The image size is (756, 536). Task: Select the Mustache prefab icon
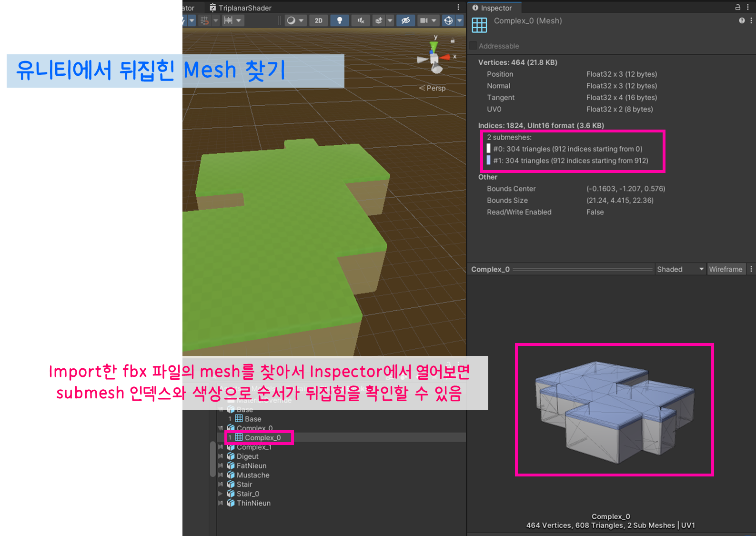coord(231,475)
